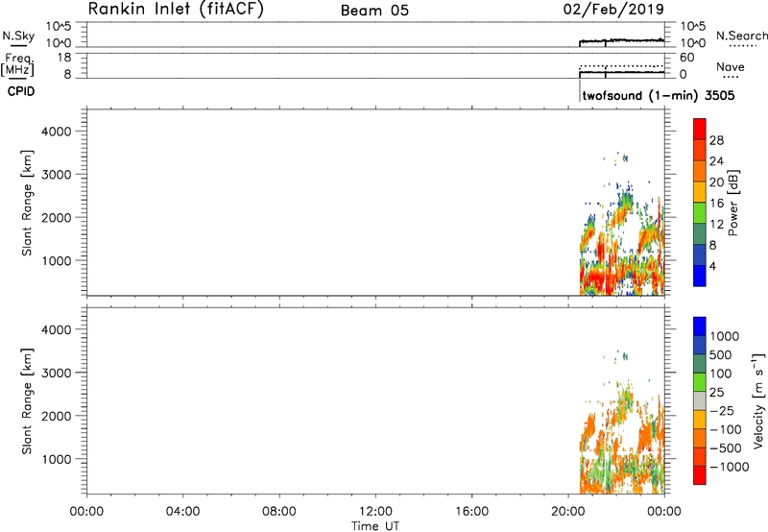Click the 'N.Search' legend label
This screenshot has height=532, width=768.
(x=741, y=36)
